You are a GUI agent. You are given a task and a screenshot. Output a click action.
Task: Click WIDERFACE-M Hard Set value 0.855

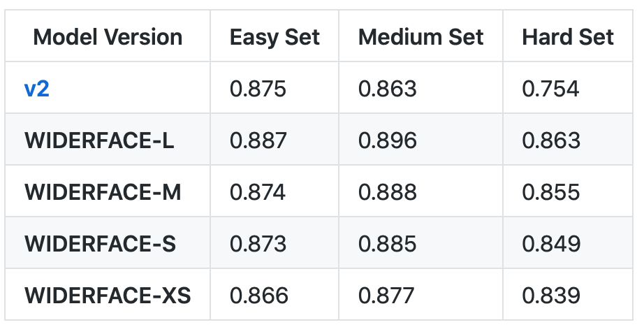[x=550, y=192]
